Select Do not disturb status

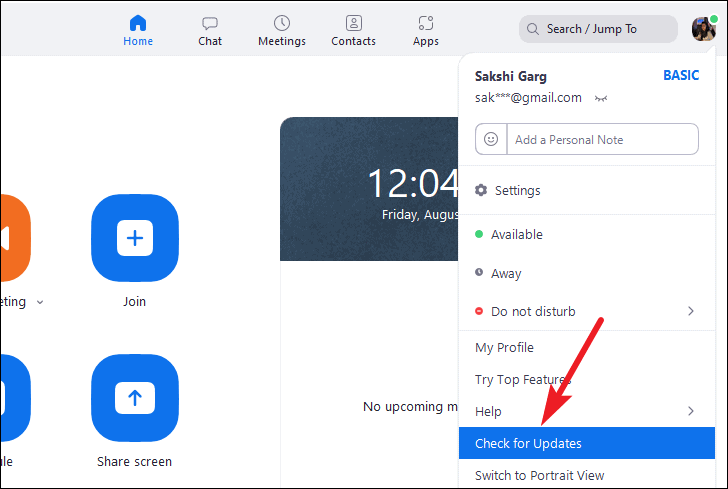(x=587, y=311)
